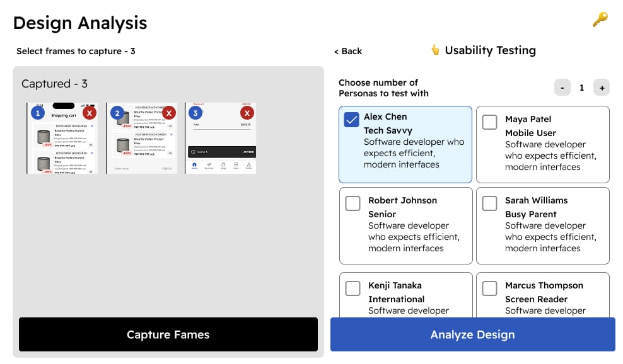Click the blue number 2 frame badge

click(117, 113)
